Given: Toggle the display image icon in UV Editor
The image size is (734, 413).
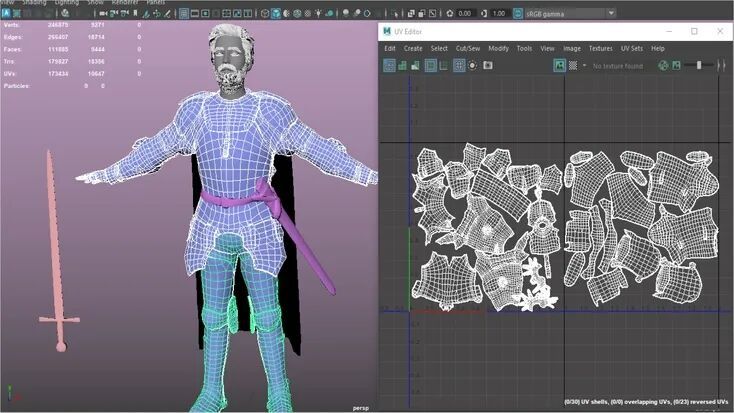Looking at the screenshot, I should coord(559,65).
